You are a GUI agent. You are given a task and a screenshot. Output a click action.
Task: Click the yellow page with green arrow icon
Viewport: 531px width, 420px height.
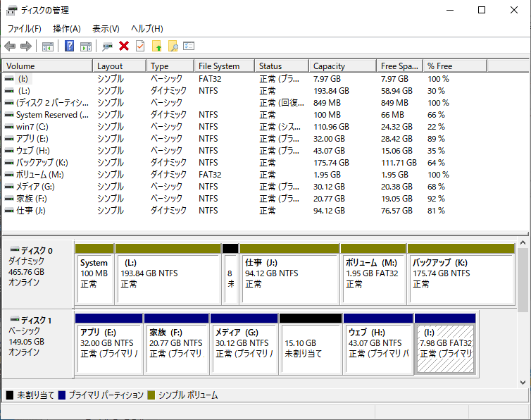click(156, 47)
